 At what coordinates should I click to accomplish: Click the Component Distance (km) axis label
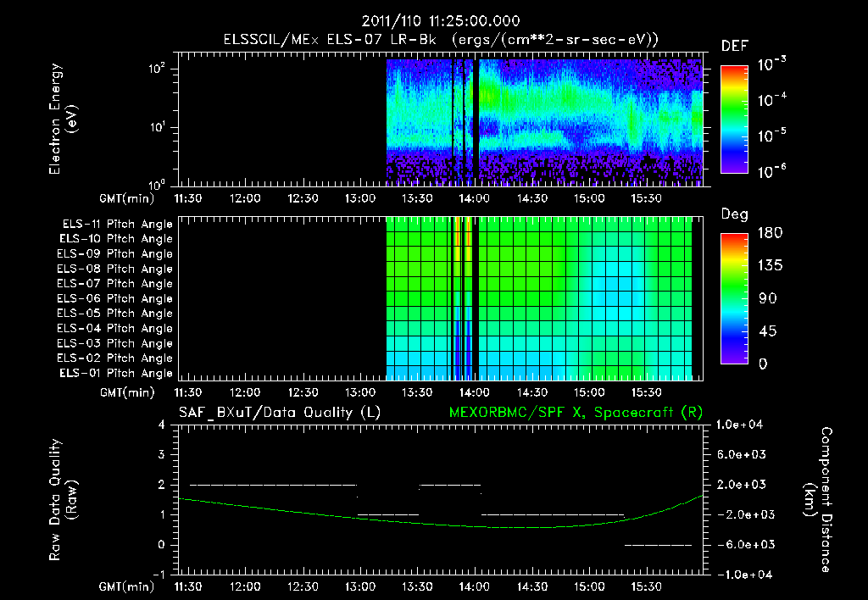click(x=818, y=500)
